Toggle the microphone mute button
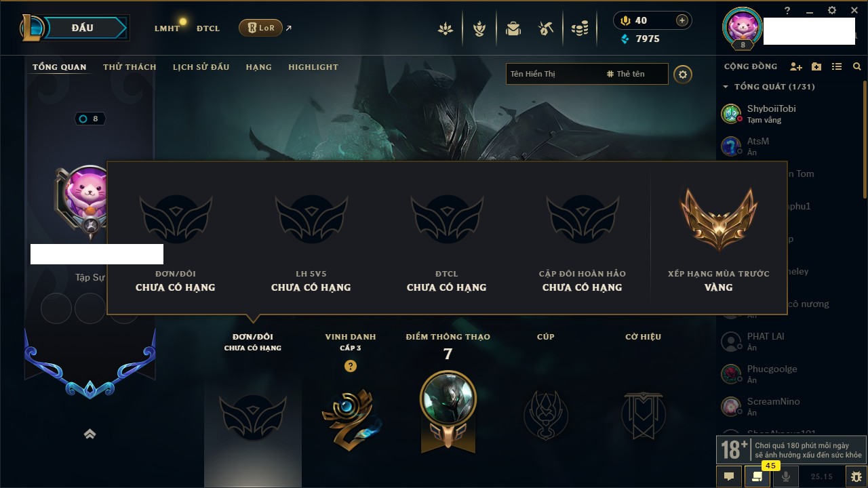The image size is (868, 488). [786, 476]
